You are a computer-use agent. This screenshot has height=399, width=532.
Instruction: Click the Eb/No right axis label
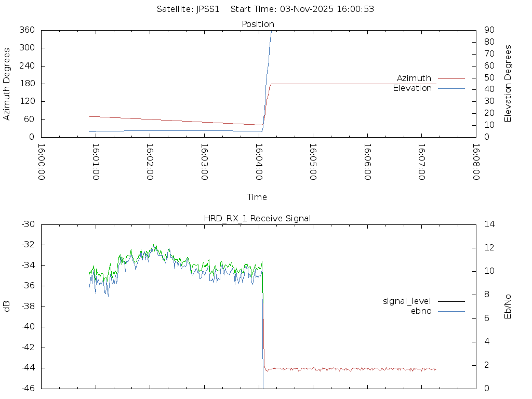coord(508,306)
